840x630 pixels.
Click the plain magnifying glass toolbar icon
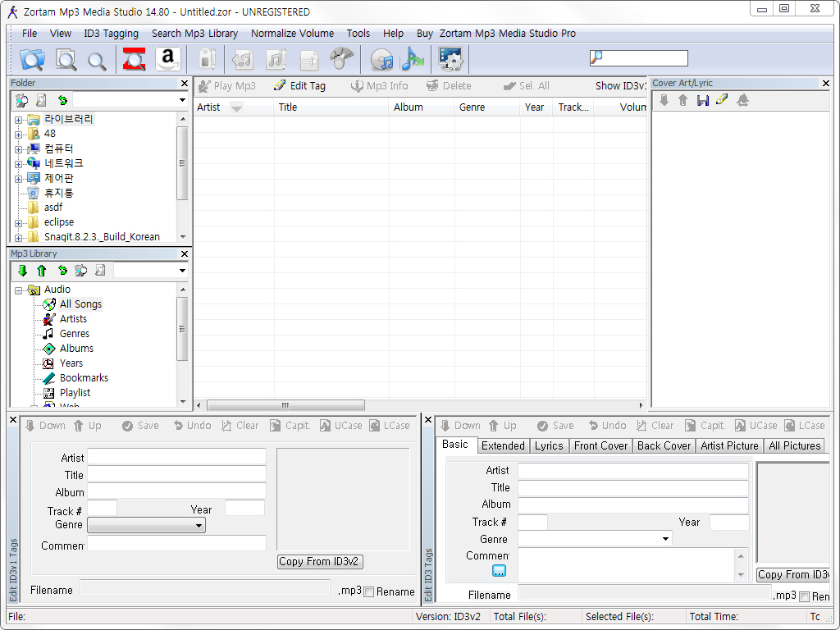click(x=97, y=61)
